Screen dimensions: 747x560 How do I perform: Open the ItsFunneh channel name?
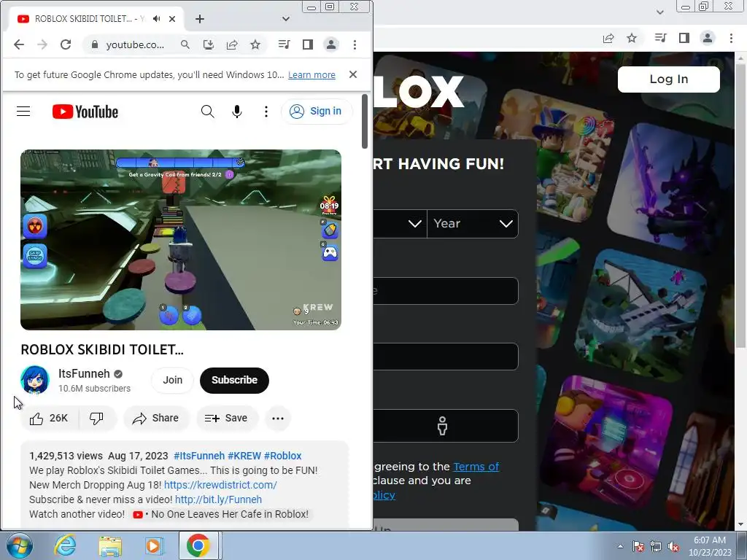click(x=84, y=374)
